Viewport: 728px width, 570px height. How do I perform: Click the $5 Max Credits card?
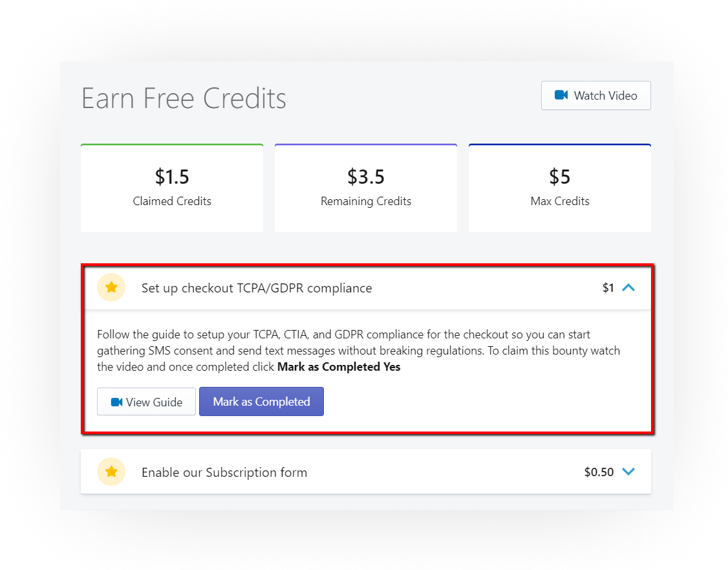point(560,188)
